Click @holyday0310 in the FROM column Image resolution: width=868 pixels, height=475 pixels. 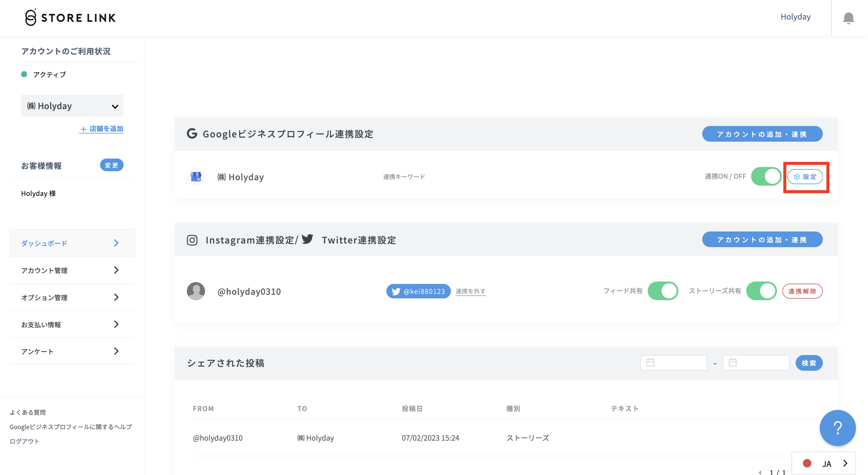pyautogui.click(x=218, y=438)
